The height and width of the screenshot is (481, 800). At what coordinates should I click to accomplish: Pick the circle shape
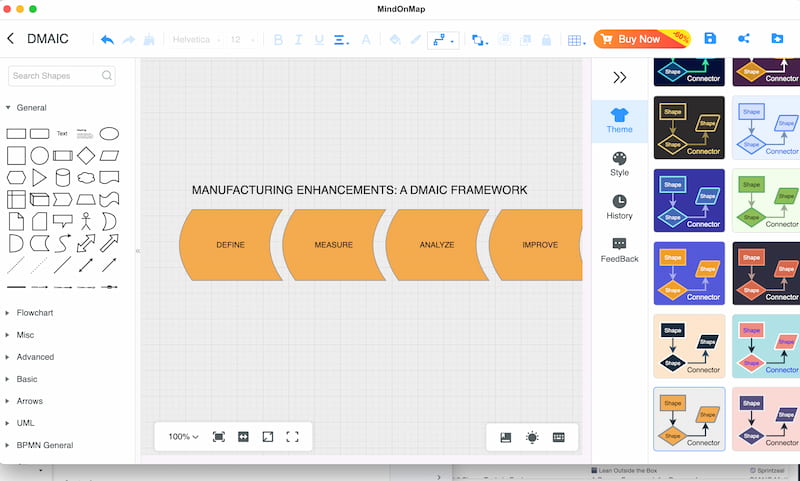click(39, 156)
